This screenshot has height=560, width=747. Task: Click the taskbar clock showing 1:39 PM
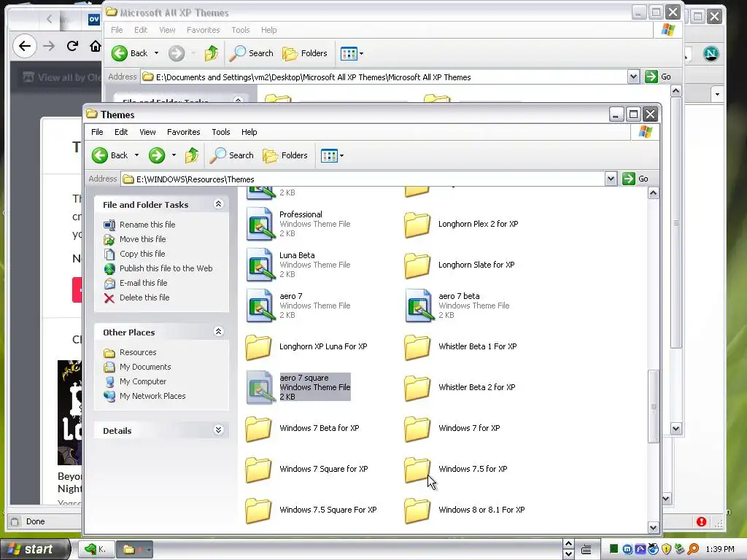pos(720,549)
